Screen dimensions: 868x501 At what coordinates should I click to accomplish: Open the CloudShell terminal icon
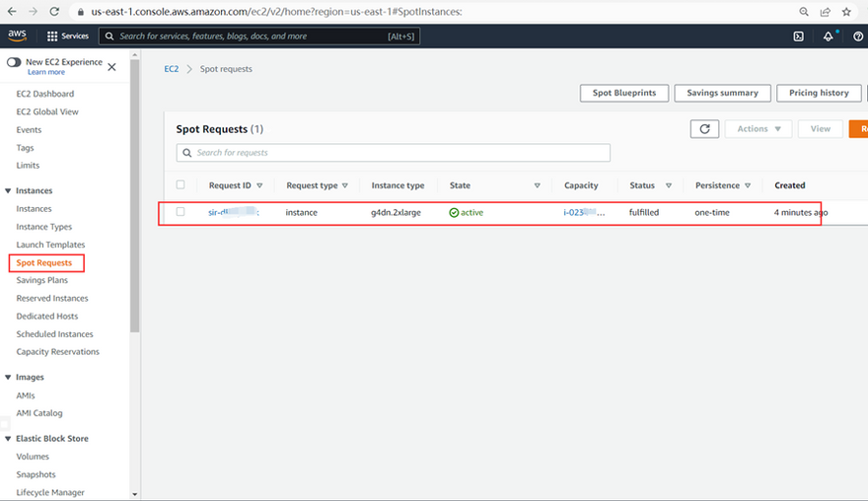click(x=798, y=36)
